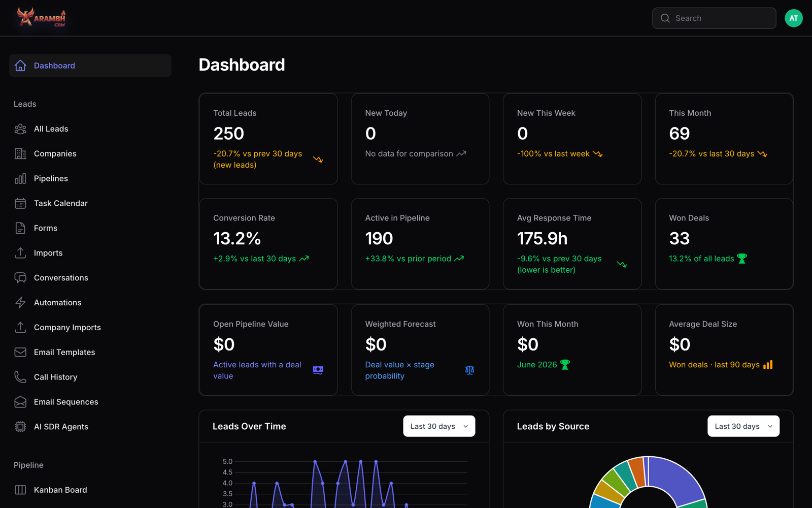Viewport: 812px width, 508px height.
Task: Click the banknote icon in Open Pipeline Value
Action: coord(318,370)
